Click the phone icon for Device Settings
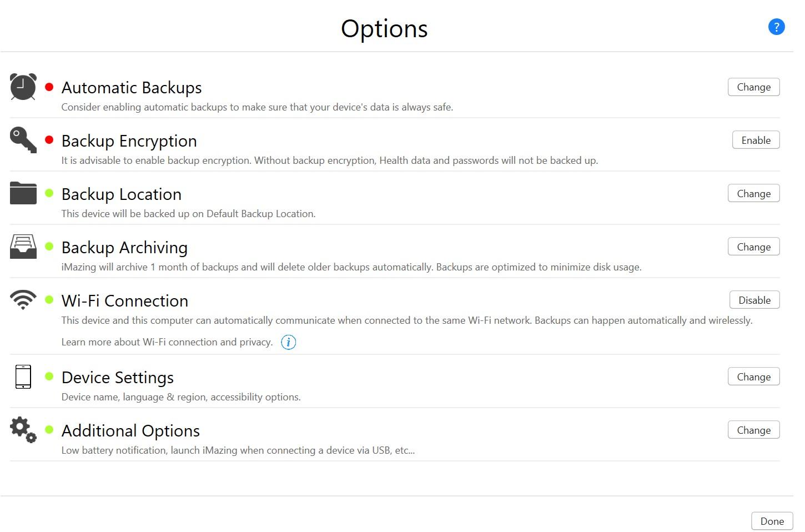The width and height of the screenshot is (805, 532). point(23,377)
